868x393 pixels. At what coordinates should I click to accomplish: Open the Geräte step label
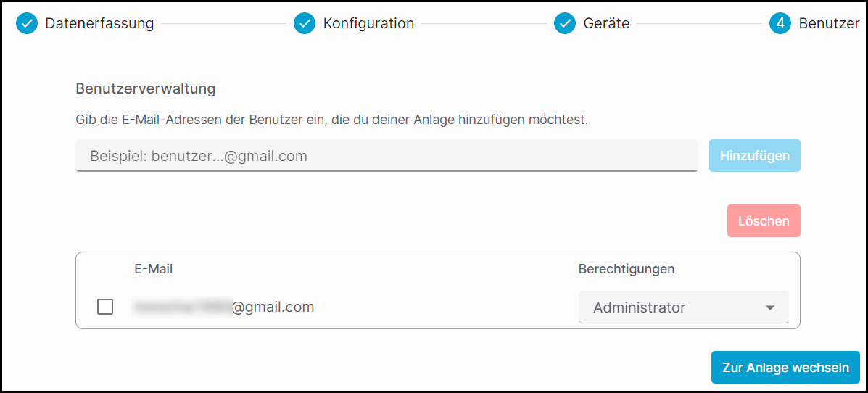pos(606,24)
